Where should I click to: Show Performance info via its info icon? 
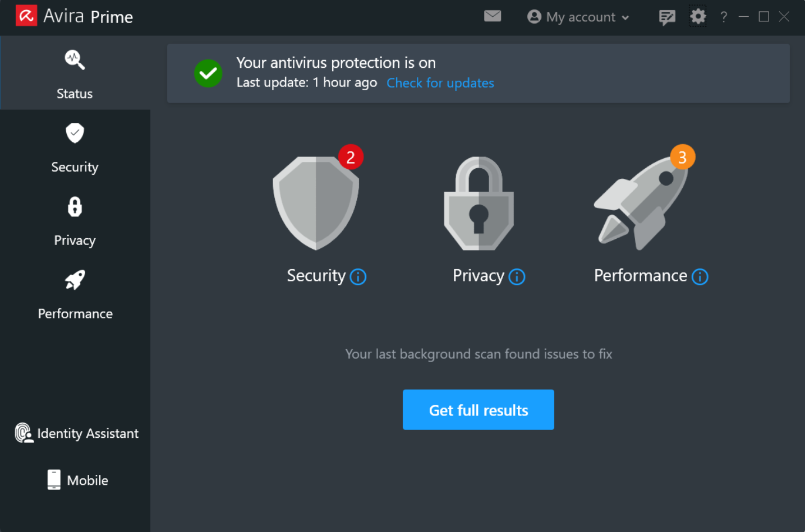tap(700, 276)
